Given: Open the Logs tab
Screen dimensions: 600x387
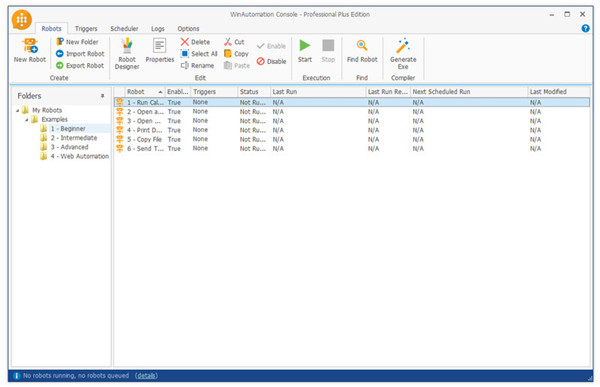Looking at the screenshot, I should coord(158,28).
